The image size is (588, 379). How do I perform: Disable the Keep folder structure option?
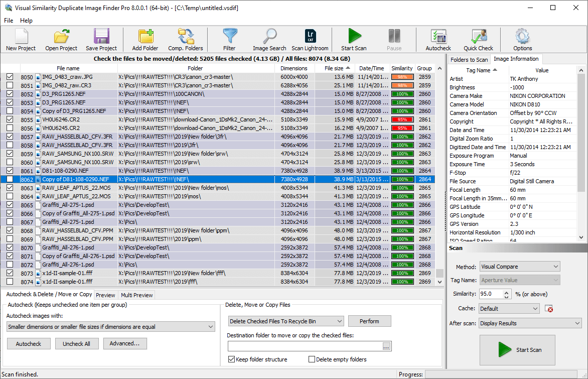[232, 359]
